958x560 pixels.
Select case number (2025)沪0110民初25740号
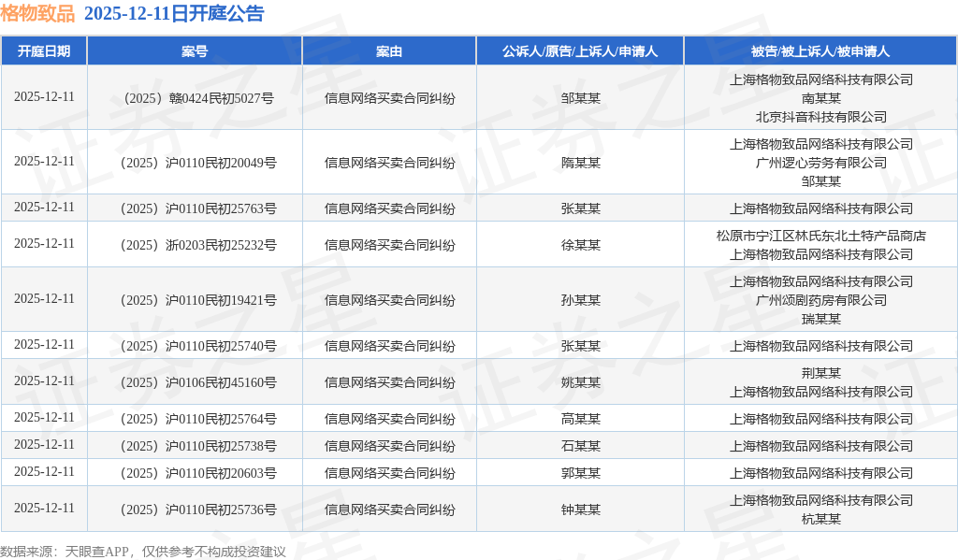(x=198, y=346)
